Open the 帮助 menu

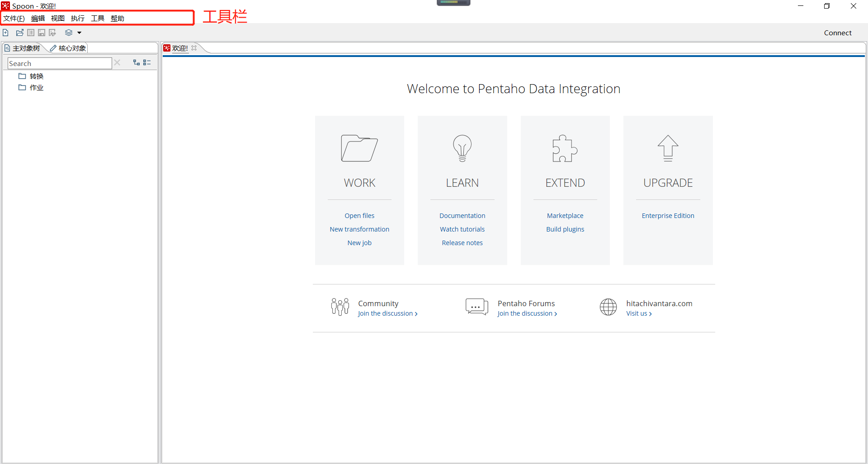(x=118, y=18)
